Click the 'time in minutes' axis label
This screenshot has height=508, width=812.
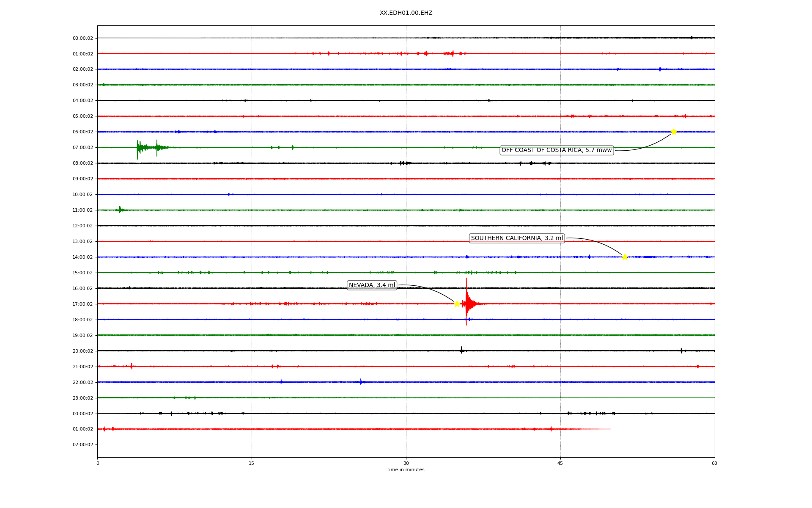[x=406, y=470]
